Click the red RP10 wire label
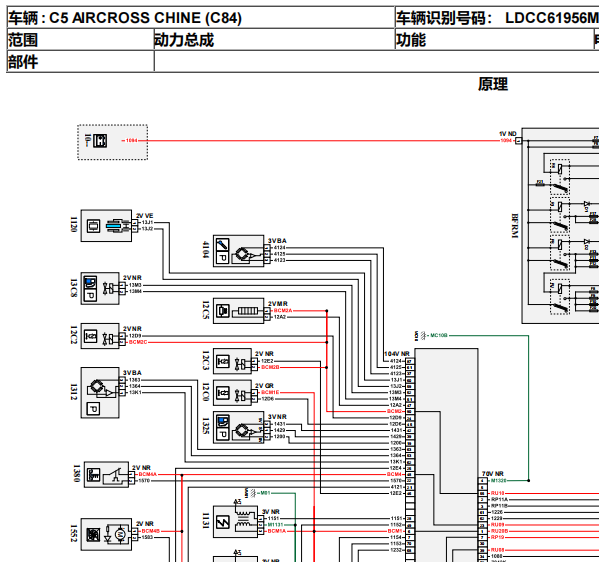The width and height of the screenshot is (599, 562). click(498, 537)
